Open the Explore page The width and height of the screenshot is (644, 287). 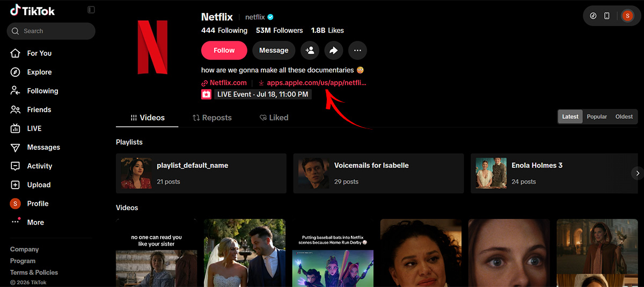[39, 72]
